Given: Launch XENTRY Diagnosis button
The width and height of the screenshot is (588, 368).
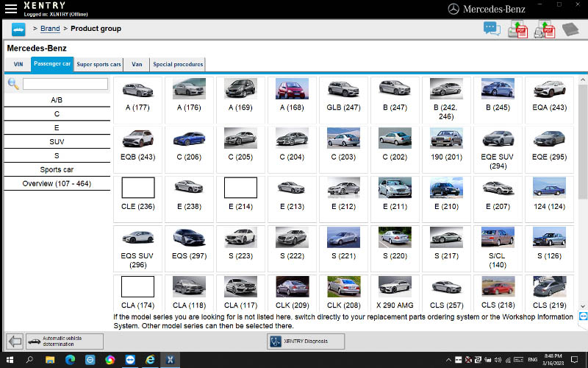Looking at the screenshot, I should pos(306,342).
